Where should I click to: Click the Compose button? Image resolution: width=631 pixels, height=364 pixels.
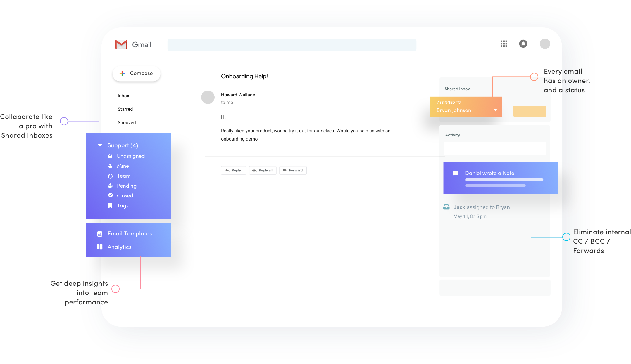point(137,73)
